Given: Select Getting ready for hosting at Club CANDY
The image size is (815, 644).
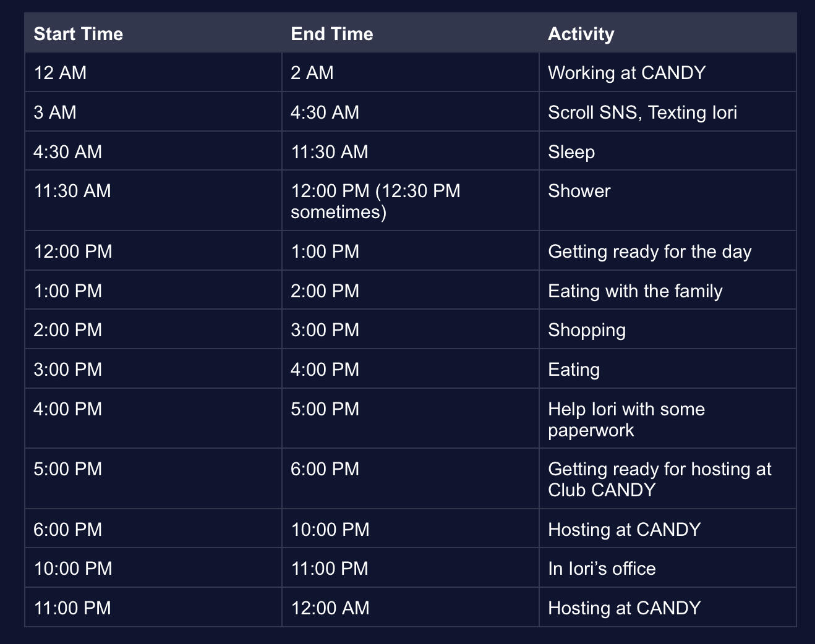Looking at the screenshot, I should [x=659, y=479].
